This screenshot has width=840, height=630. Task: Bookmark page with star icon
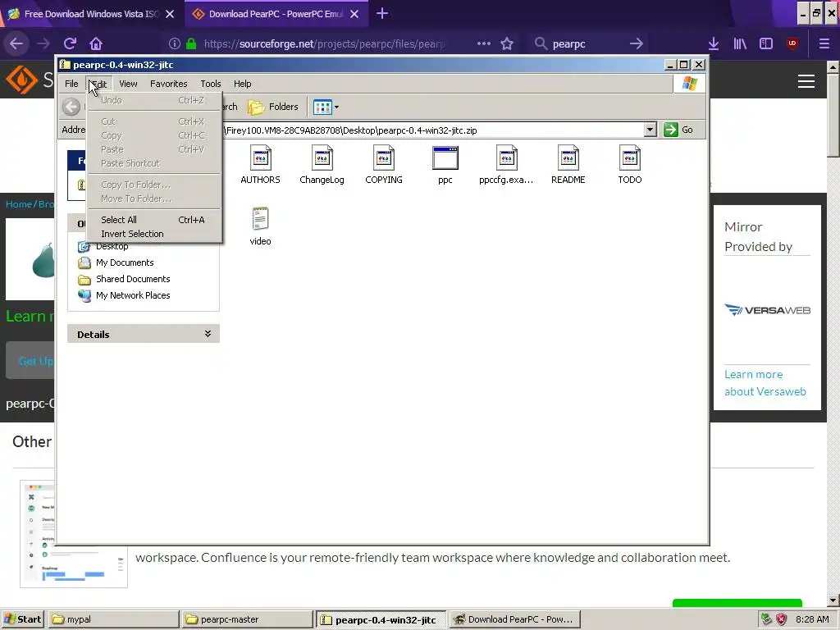click(x=507, y=43)
